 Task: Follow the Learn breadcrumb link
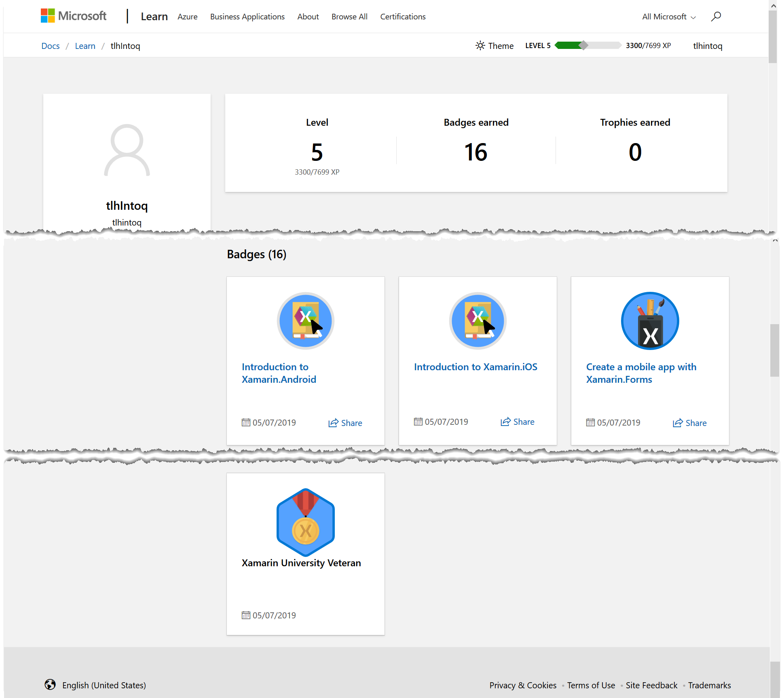tap(85, 46)
